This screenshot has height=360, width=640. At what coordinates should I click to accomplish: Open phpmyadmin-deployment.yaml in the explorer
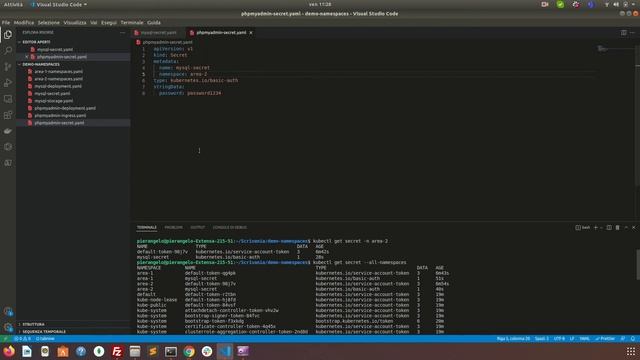tap(65, 108)
